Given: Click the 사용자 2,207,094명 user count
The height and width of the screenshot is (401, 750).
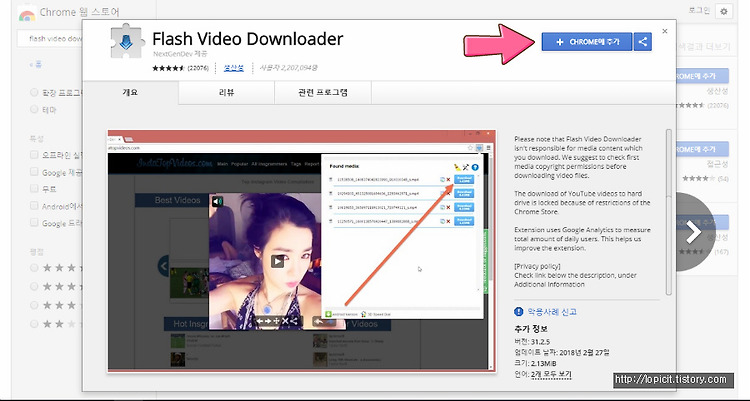Looking at the screenshot, I should click(288, 68).
